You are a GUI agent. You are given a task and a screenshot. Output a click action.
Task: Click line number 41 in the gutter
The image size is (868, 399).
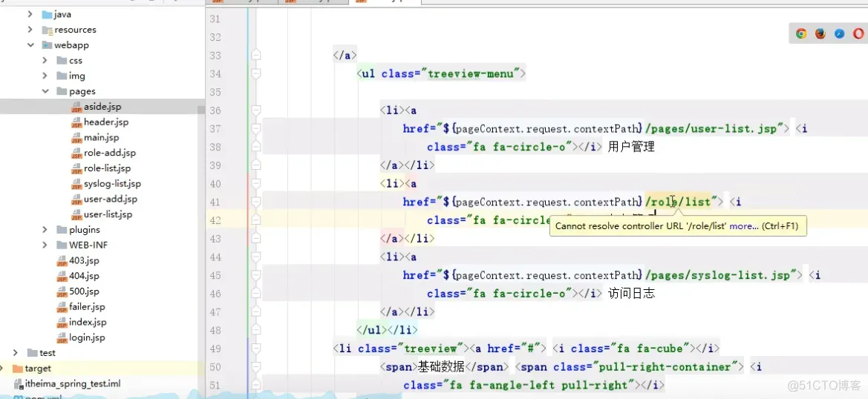coord(215,202)
